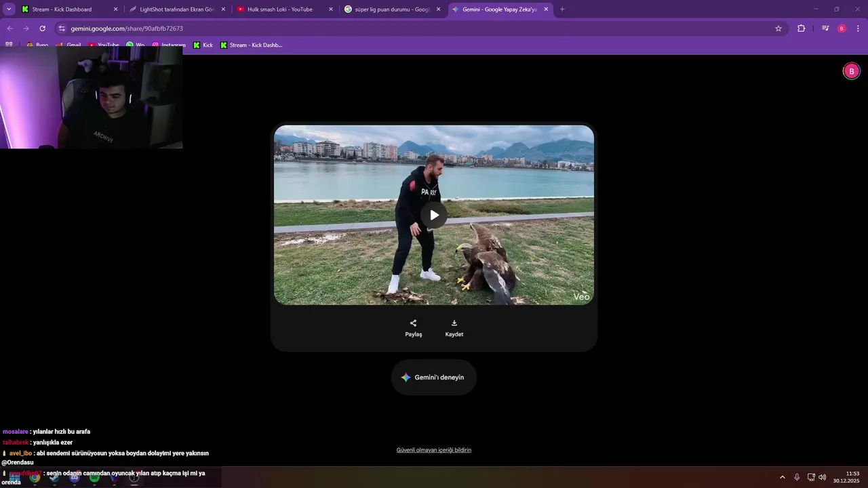Open the Wp WhatsApp bookmark
The image size is (868, 488).
(x=135, y=45)
